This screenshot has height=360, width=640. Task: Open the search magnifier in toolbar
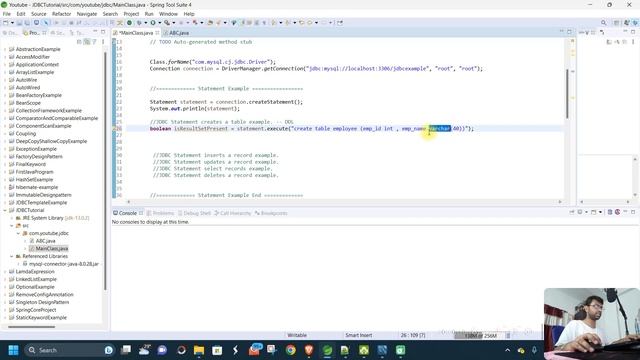click(603, 23)
